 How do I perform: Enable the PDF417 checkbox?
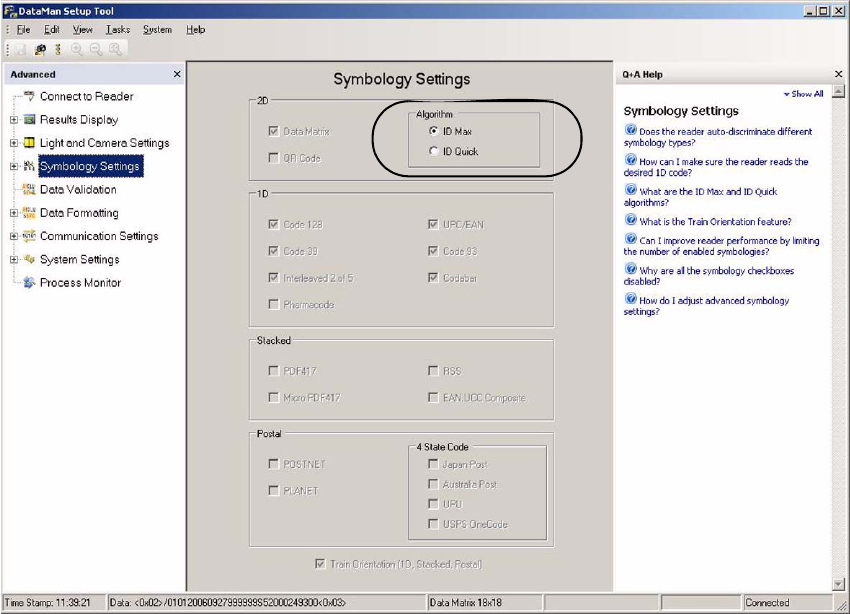click(274, 371)
